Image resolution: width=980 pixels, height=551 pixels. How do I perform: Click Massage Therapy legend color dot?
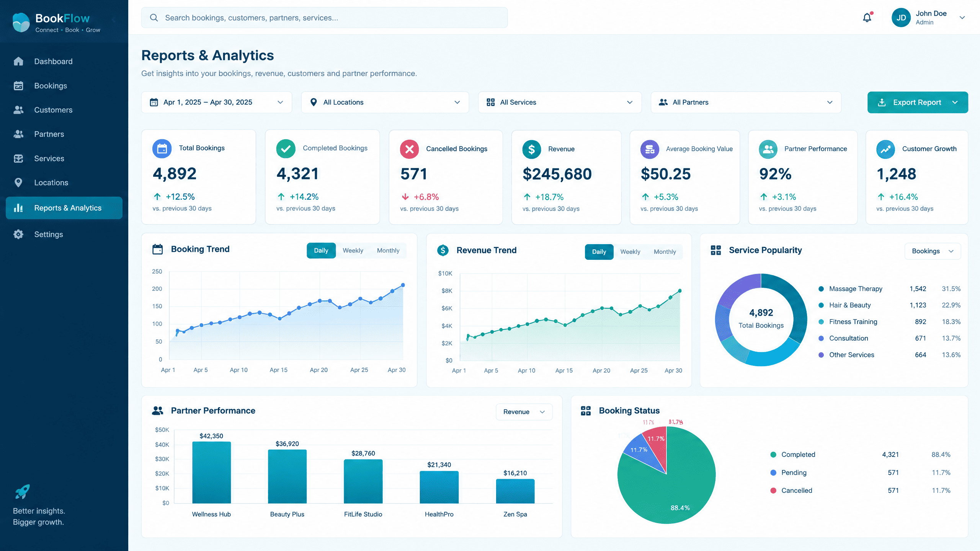pyautogui.click(x=821, y=289)
